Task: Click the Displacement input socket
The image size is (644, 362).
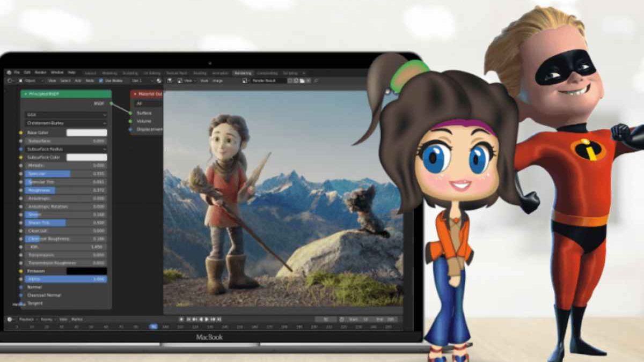Action: click(130, 129)
